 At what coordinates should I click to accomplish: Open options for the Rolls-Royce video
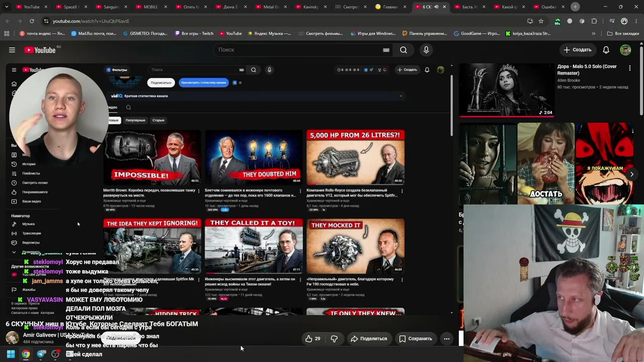click(401, 191)
